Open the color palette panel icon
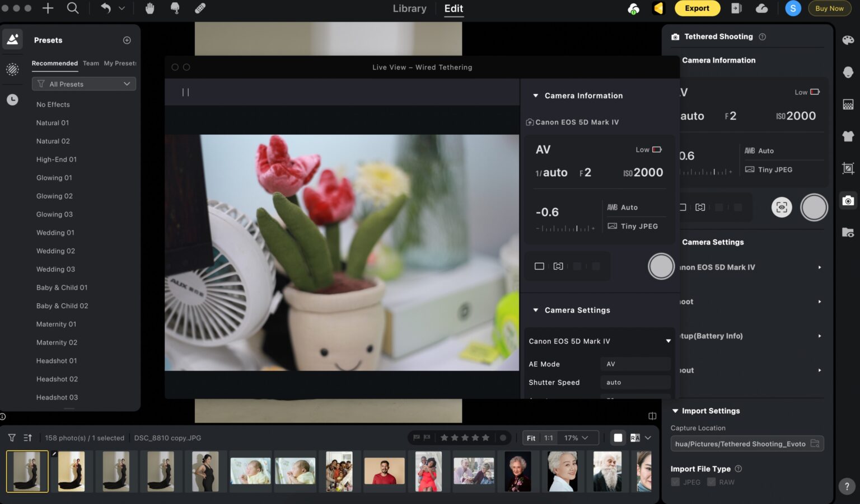 coord(848,40)
